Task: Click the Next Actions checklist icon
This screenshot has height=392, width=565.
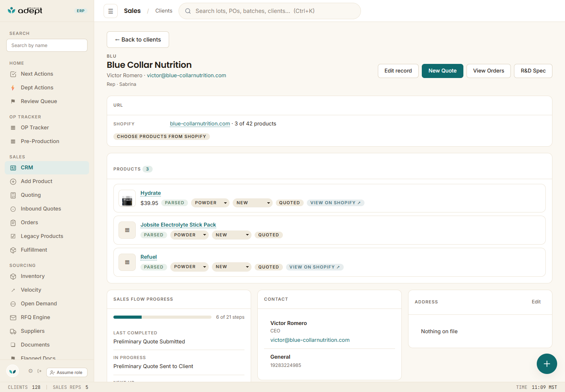Action: tap(13, 74)
